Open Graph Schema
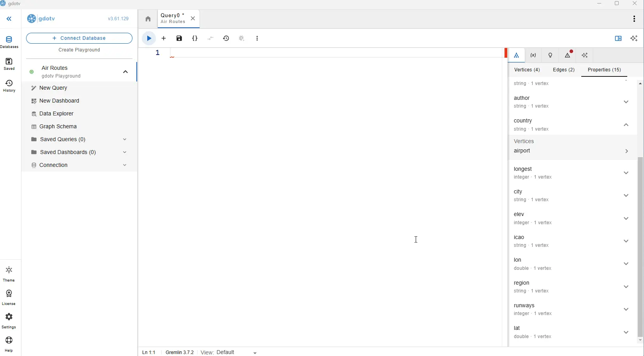644x356 pixels. [79, 127]
